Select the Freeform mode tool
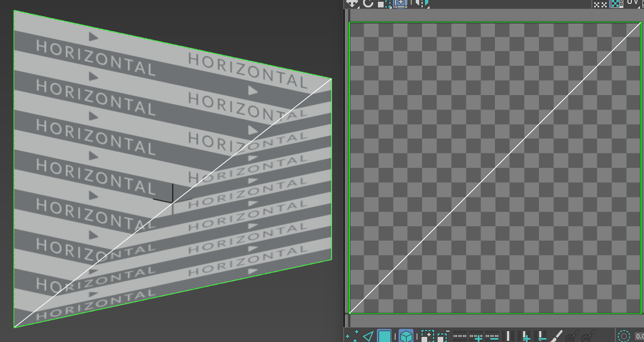 pyautogui.click(x=400, y=3)
